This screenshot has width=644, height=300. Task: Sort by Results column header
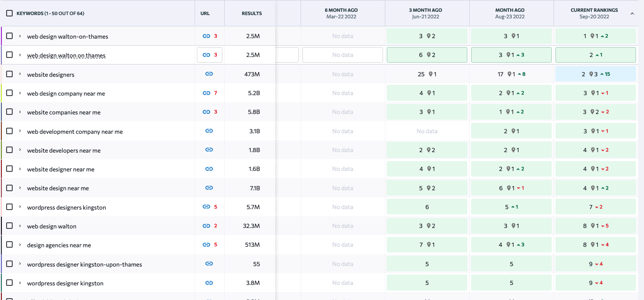[x=252, y=13]
